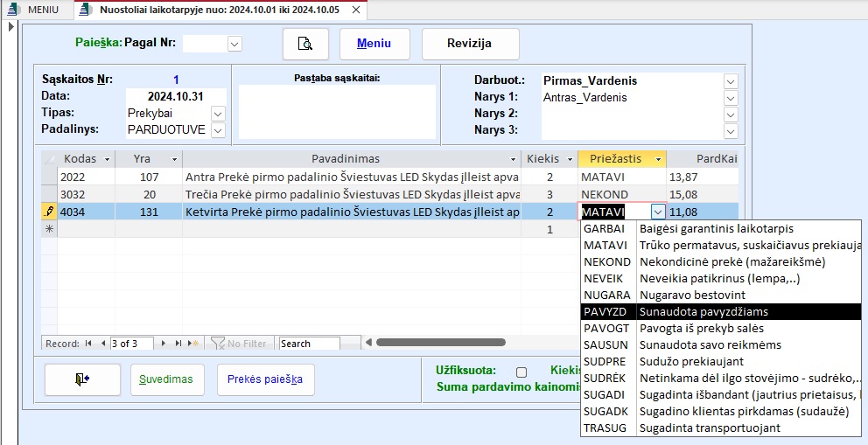Click Yra value 107
This screenshot has width=868, height=445.
149,177
